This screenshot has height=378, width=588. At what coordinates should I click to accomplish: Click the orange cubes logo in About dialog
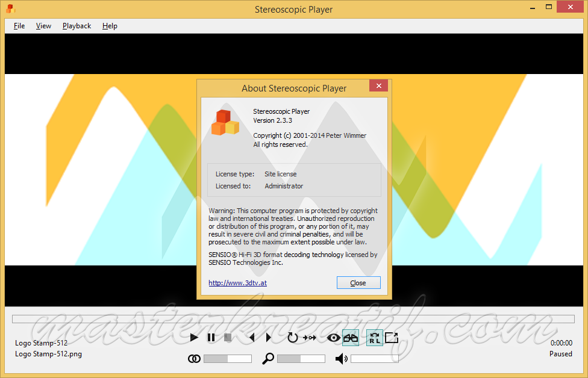(225, 123)
